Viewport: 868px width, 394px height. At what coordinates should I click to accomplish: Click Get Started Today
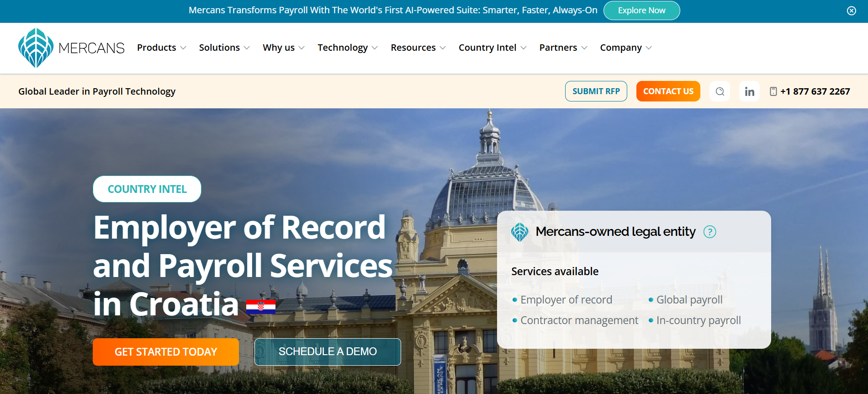coord(166,352)
